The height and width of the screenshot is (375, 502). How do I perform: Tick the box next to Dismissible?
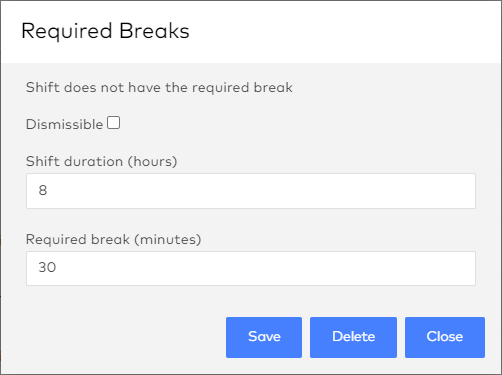point(113,123)
